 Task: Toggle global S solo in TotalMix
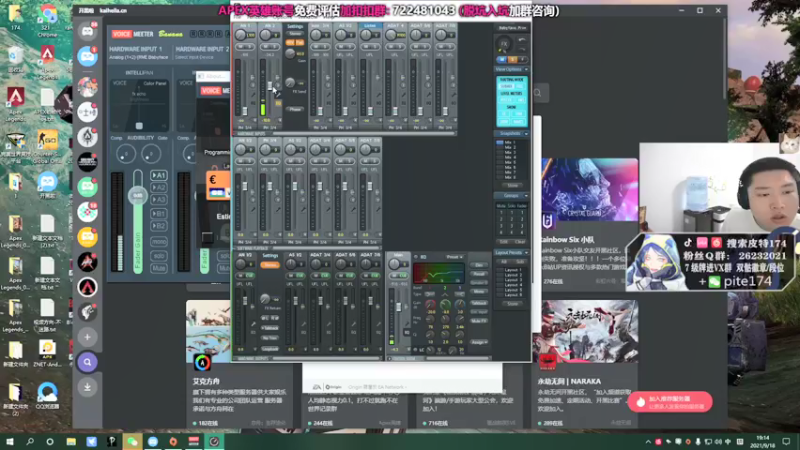coord(512,60)
